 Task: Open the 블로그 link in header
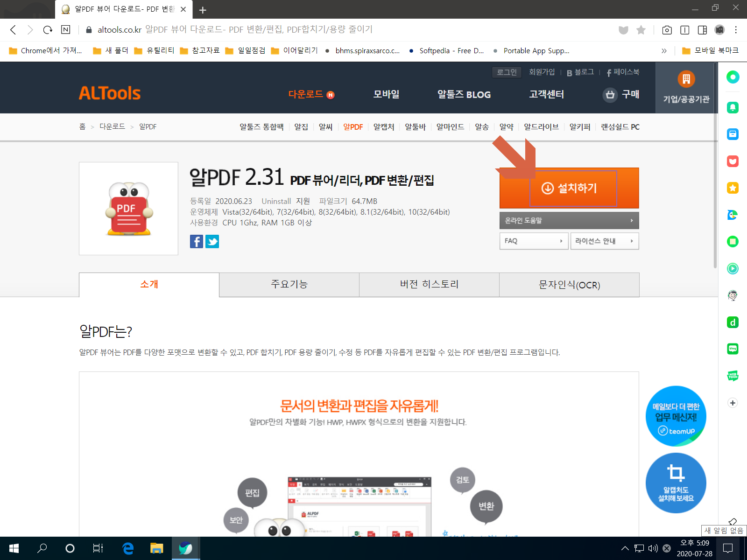pos(580,72)
